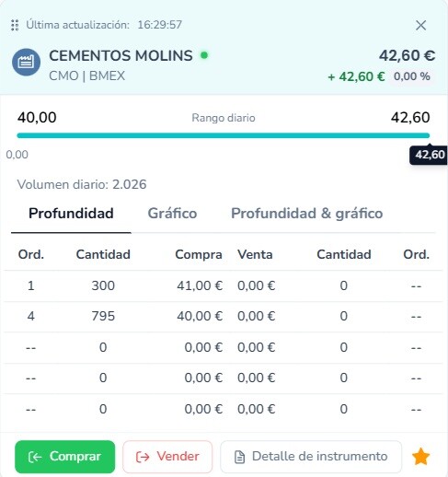Click the daily range progress bar
448x477 pixels.
[224, 135]
